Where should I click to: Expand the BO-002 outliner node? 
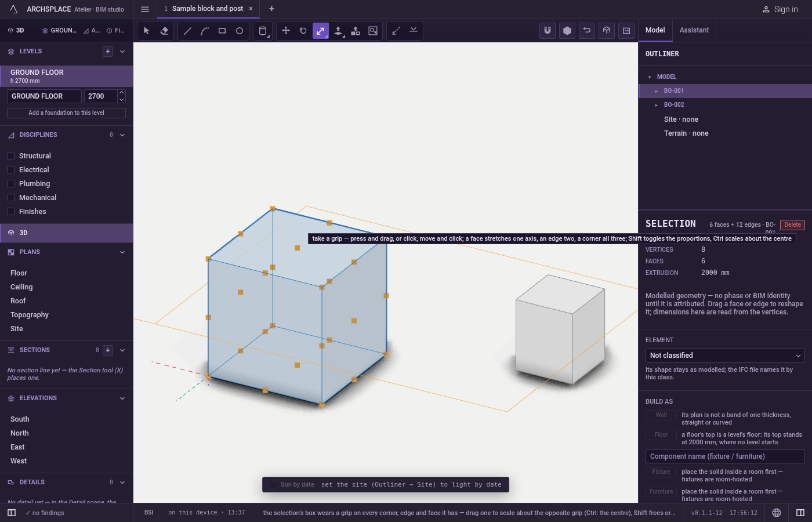coord(657,105)
